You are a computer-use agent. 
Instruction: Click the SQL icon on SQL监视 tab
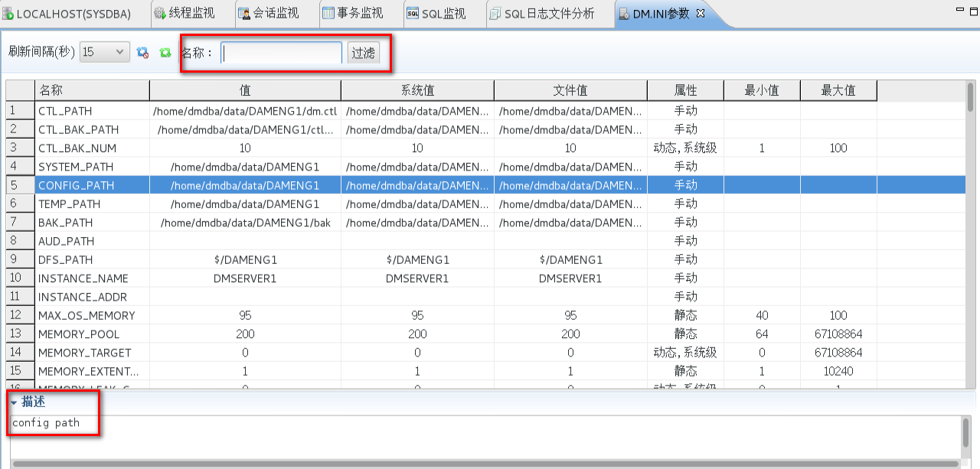pos(413,13)
